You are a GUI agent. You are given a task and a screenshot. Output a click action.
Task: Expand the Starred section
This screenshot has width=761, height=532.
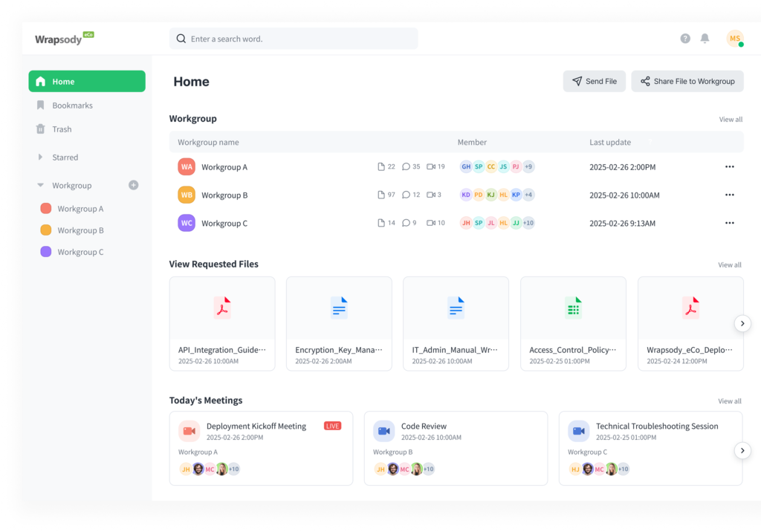40,158
